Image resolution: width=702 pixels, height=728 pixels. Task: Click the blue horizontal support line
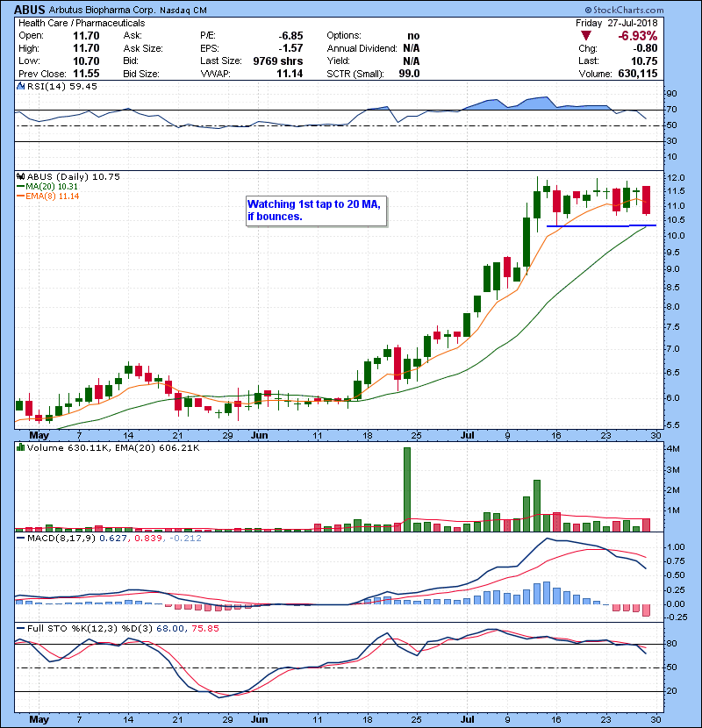point(602,225)
